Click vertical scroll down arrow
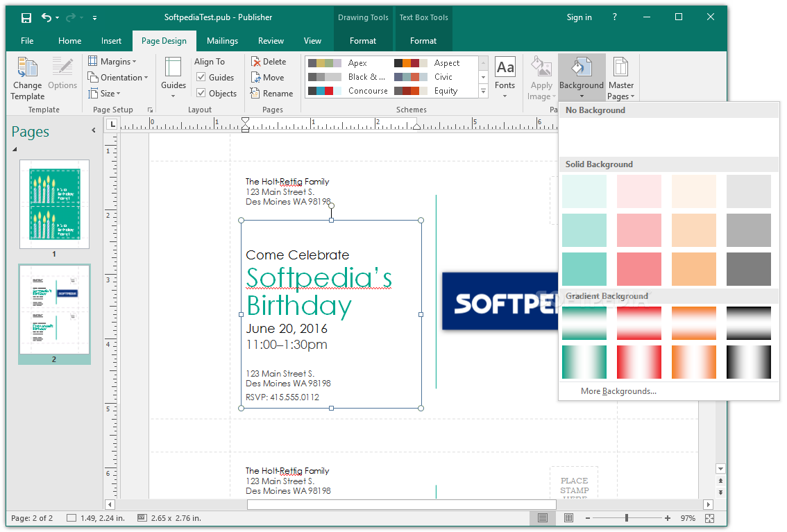 [x=721, y=470]
